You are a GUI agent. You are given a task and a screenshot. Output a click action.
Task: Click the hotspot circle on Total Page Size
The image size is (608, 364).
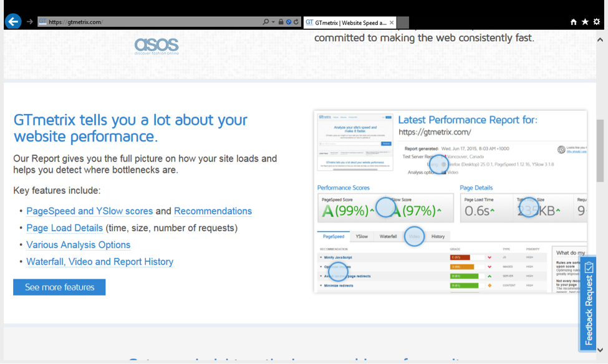coord(529,207)
